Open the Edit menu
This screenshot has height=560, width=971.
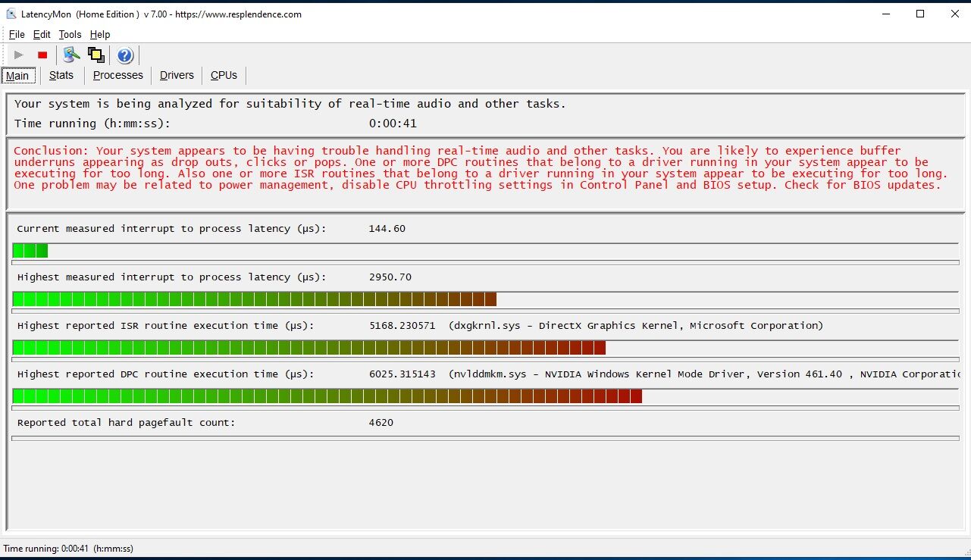pyautogui.click(x=42, y=34)
